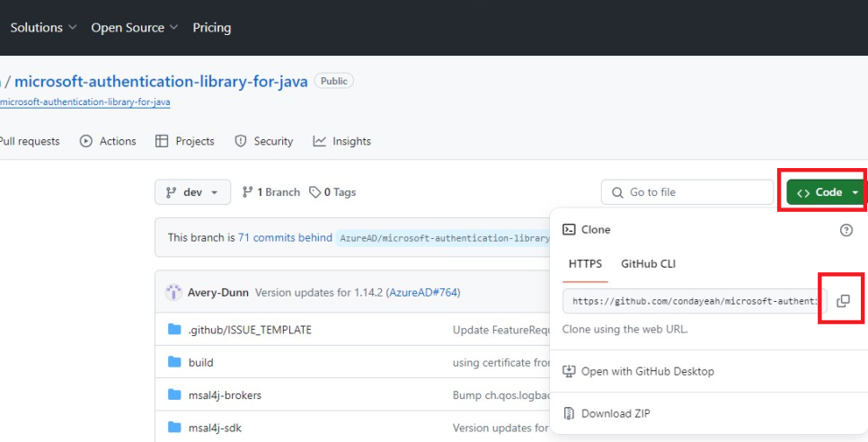Open the AzureAD#764 pull request link

(423, 292)
